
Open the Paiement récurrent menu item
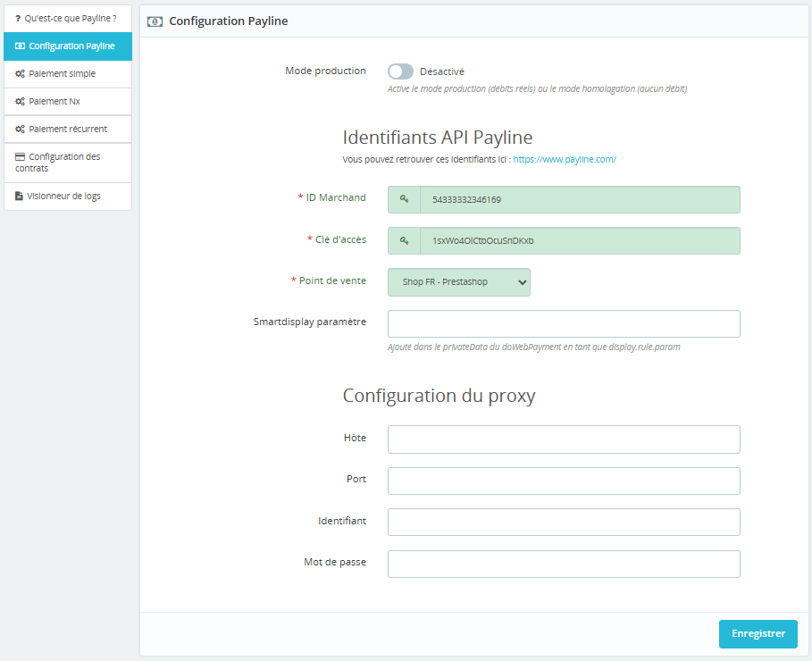[x=68, y=130]
